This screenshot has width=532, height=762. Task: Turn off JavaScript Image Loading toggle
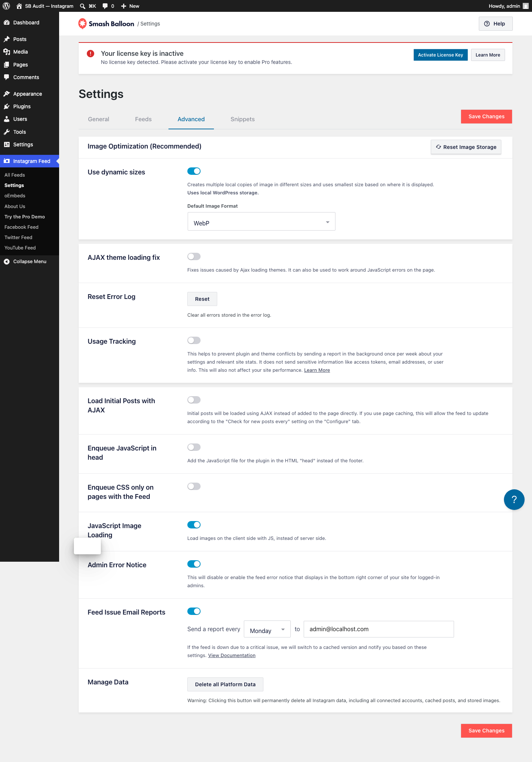[x=194, y=525]
